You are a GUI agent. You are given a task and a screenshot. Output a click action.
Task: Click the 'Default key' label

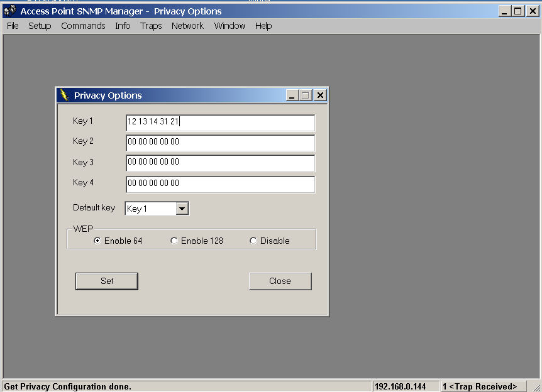point(94,207)
